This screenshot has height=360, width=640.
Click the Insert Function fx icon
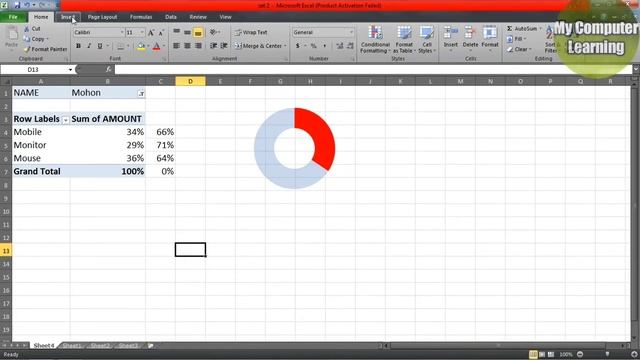[x=108, y=70]
